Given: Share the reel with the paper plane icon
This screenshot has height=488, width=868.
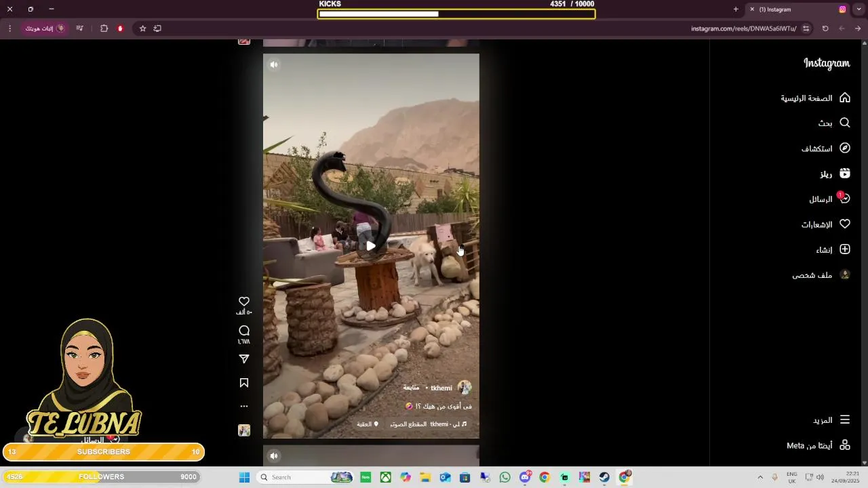Looking at the screenshot, I should pyautogui.click(x=244, y=359).
